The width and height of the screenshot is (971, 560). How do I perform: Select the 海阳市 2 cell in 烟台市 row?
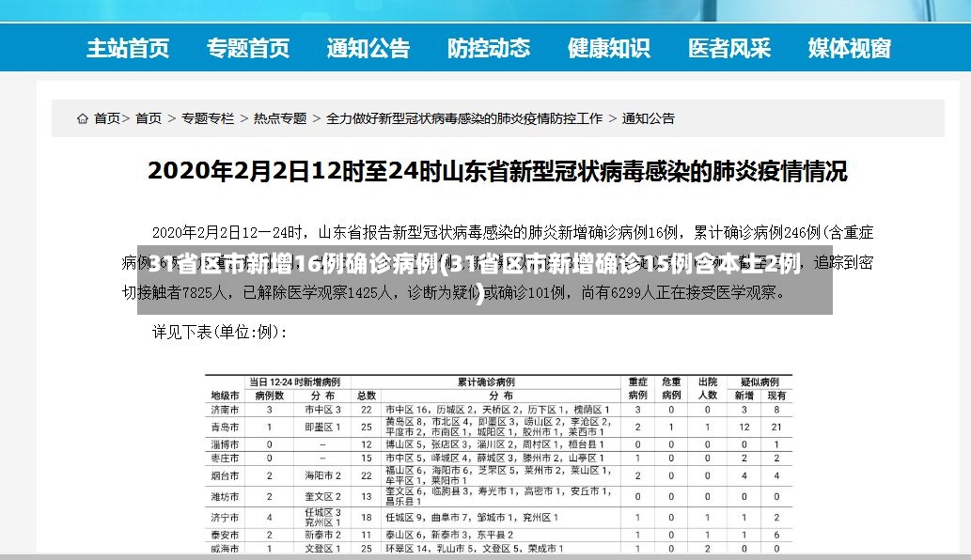point(322,475)
